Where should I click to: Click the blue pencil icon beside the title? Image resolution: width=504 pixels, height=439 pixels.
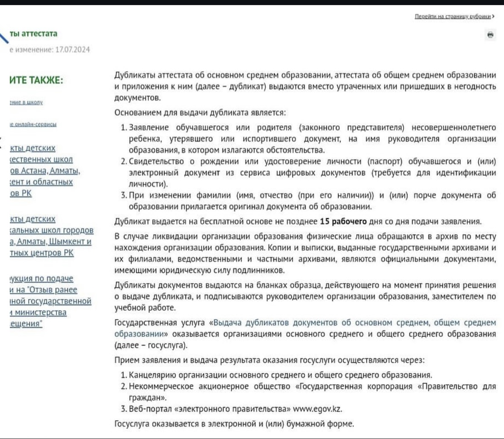(4, 37)
